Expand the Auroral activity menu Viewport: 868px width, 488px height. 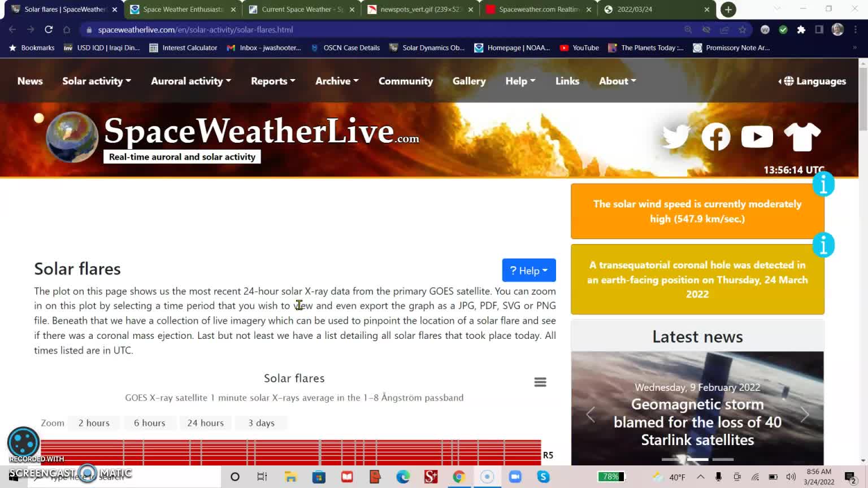191,81
